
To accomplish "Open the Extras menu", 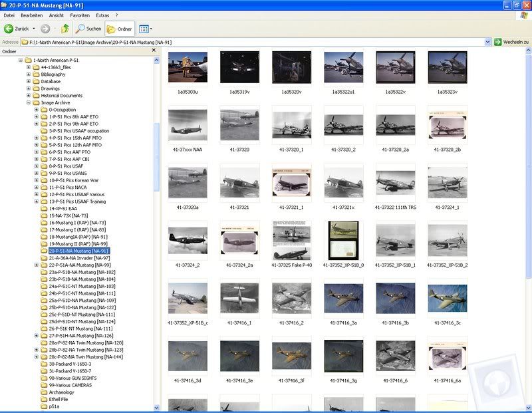I will (x=102, y=15).
